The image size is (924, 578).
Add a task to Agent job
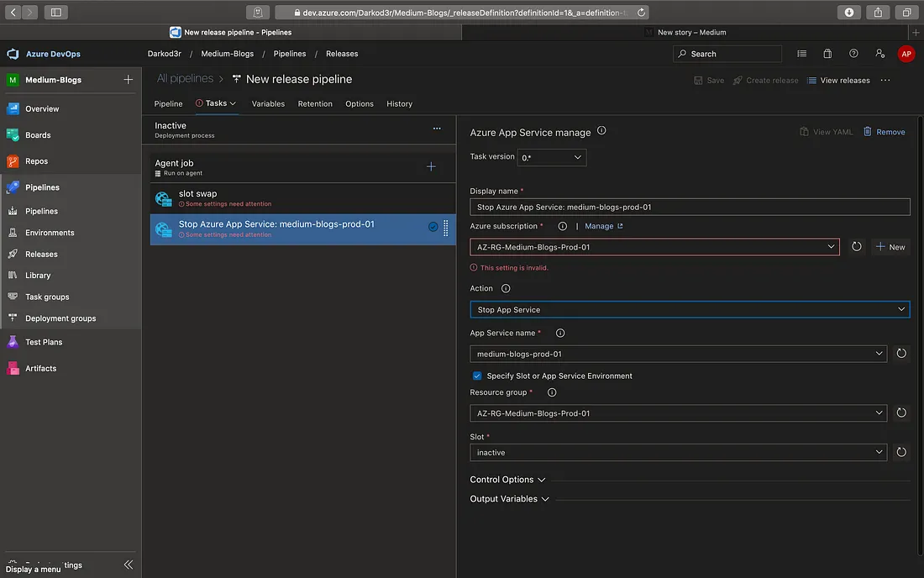pos(431,166)
